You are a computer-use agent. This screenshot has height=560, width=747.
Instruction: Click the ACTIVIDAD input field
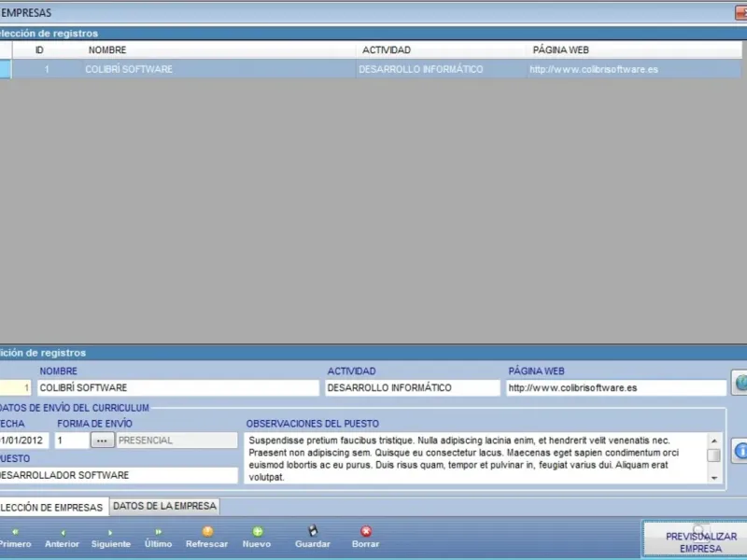[413, 387]
